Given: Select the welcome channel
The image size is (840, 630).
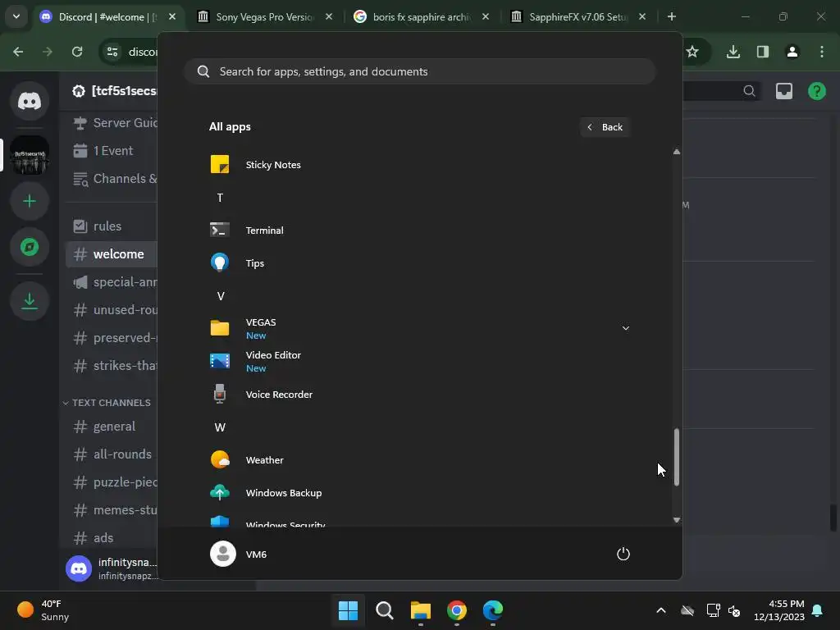Looking at the screenshot, I should coord(112,254).
